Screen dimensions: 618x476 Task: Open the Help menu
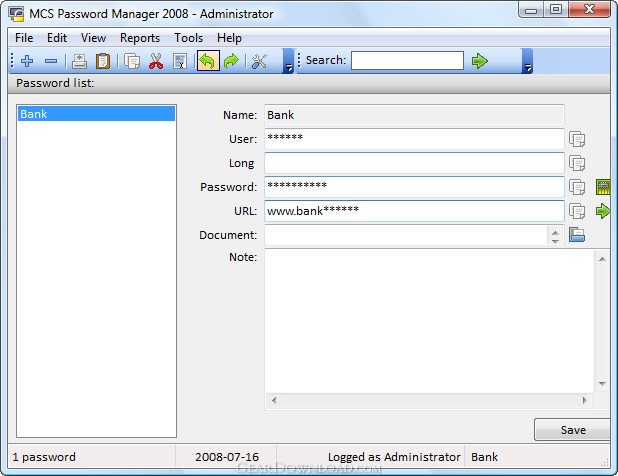tap(229, 38)
